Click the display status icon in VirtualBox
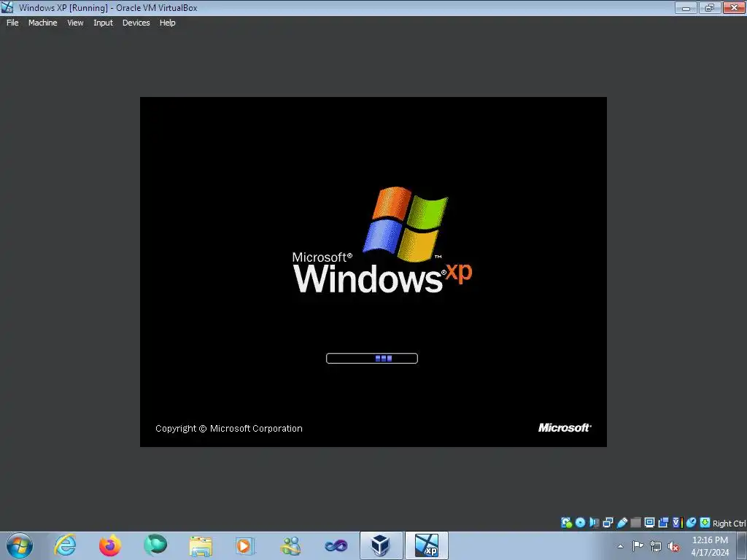The height and width of the screenshot is (560, 747). tap(649, 523)
